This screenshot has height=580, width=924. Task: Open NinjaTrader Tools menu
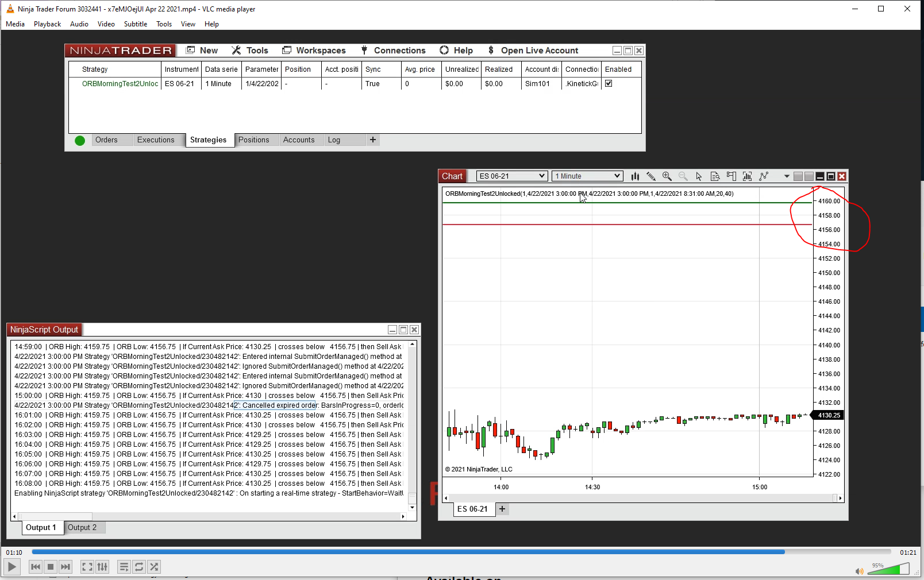tap(250, 51)
